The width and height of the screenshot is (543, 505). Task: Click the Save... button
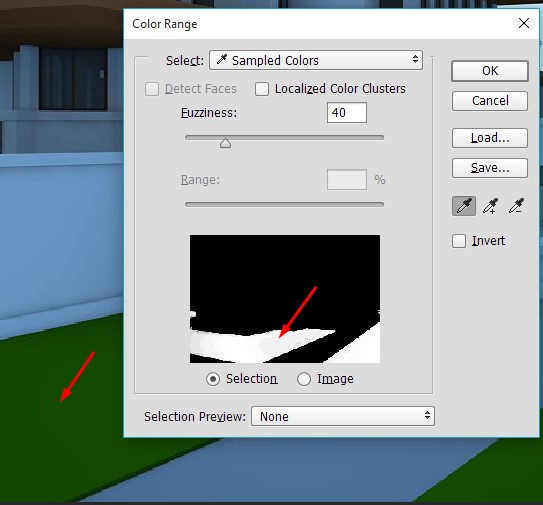coord(490,168)
